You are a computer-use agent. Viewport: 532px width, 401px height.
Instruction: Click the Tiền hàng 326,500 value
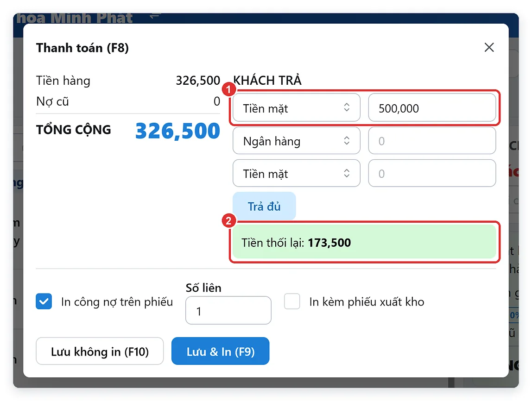(x=198, y=81)
